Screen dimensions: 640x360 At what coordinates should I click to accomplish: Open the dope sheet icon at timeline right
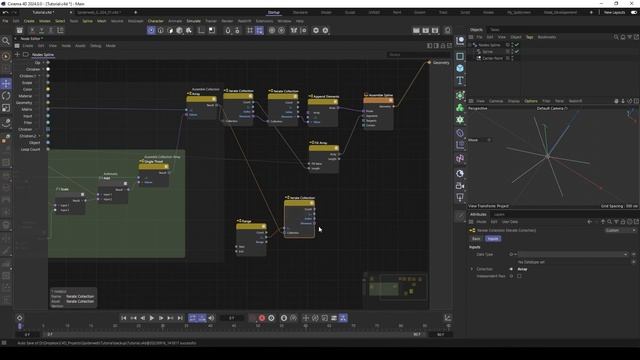447,318
